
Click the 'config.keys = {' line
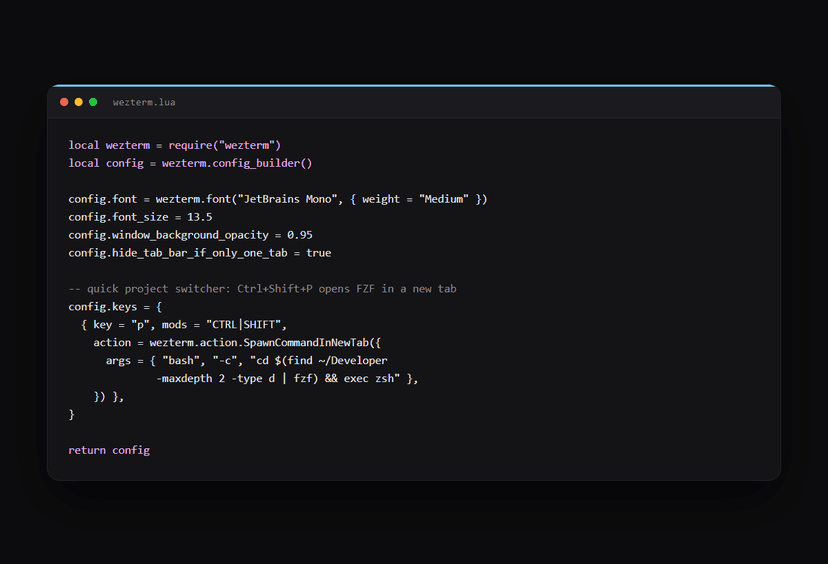(115, 307)
